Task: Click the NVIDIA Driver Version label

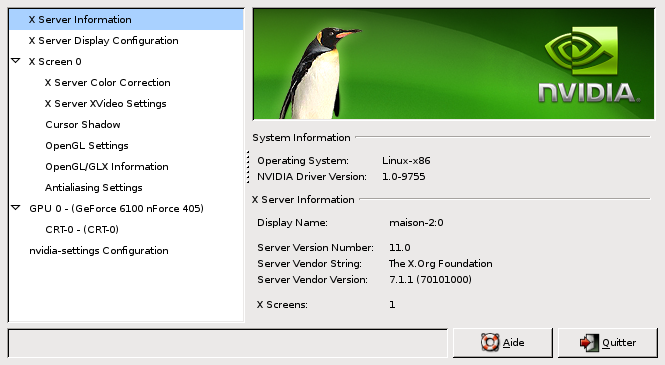Action: coord(312,177)
